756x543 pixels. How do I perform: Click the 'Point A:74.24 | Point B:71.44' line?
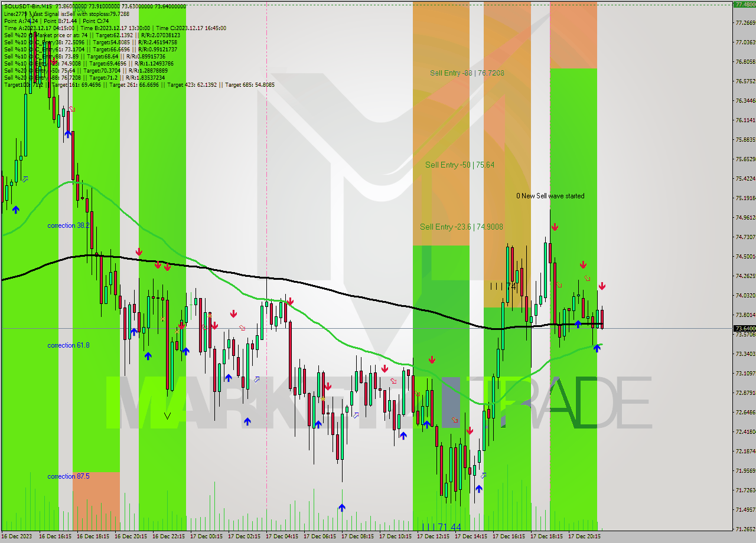56,21
